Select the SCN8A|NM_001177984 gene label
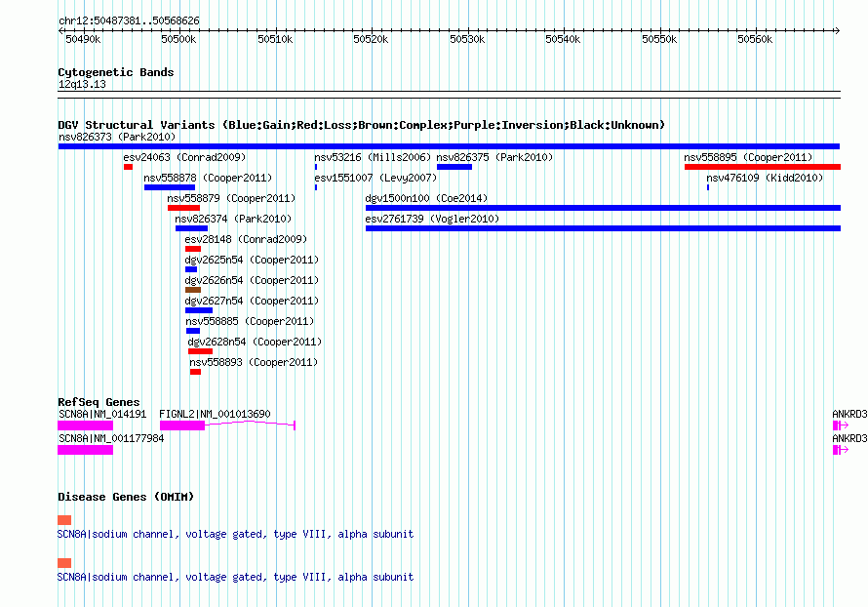The height and width of the screenshot is (607, 868). [111, 438]
